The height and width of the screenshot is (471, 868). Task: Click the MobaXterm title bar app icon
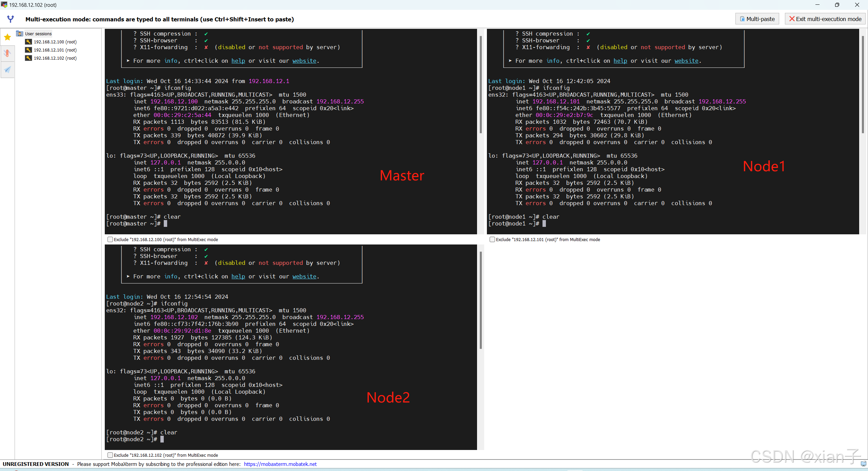point(4,5)
